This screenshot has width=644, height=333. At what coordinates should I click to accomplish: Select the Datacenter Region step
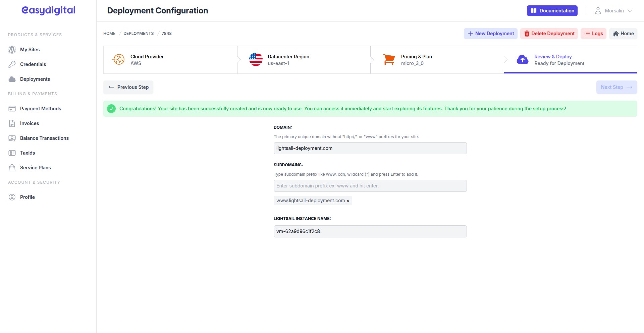(x=304, y=59)
